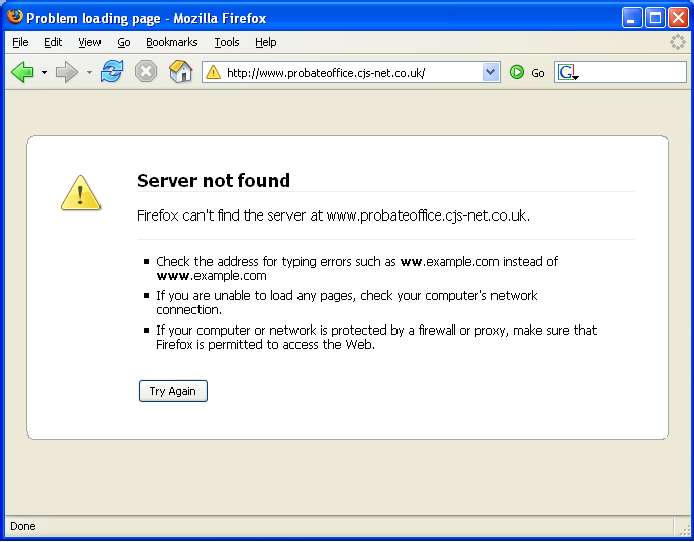Reload the page with the refresh icon
694x542 pixels.
[x=112, y=72]
